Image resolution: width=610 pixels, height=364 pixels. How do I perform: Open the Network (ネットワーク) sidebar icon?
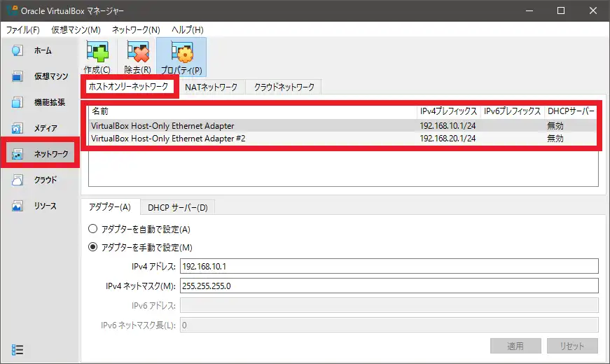(x=17, y=154)
